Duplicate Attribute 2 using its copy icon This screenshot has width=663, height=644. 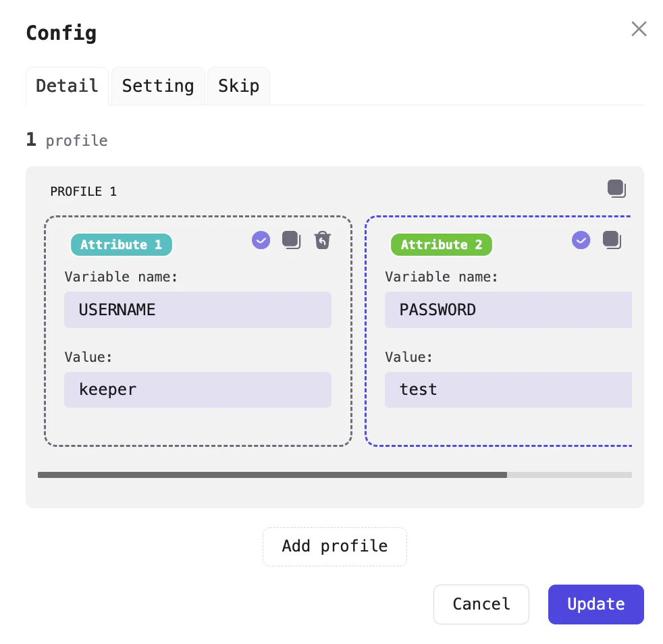[x=611, y=240]
